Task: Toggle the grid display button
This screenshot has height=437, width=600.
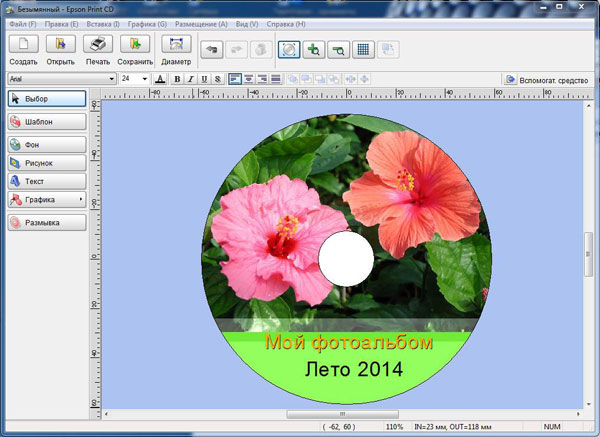Action: point(364,48)
